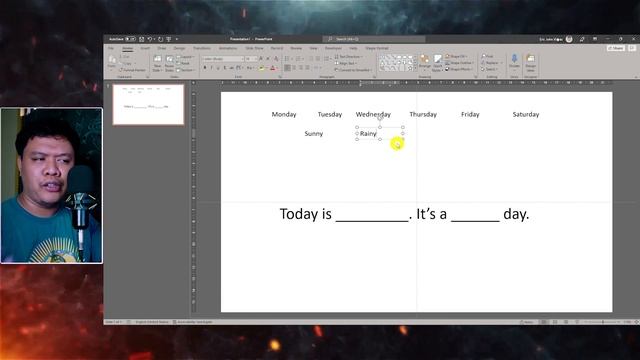Click the Share button

pyautogui.click(x=616, y=48)
